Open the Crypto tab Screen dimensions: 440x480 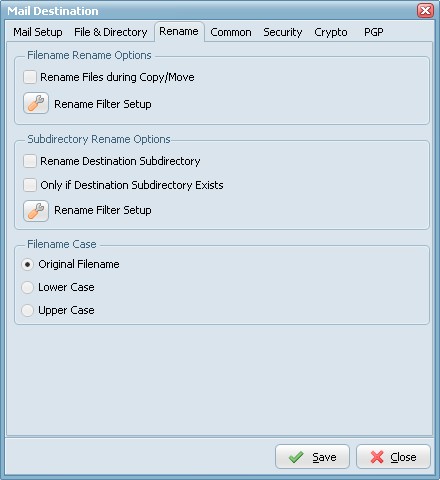tap(331, 32)
